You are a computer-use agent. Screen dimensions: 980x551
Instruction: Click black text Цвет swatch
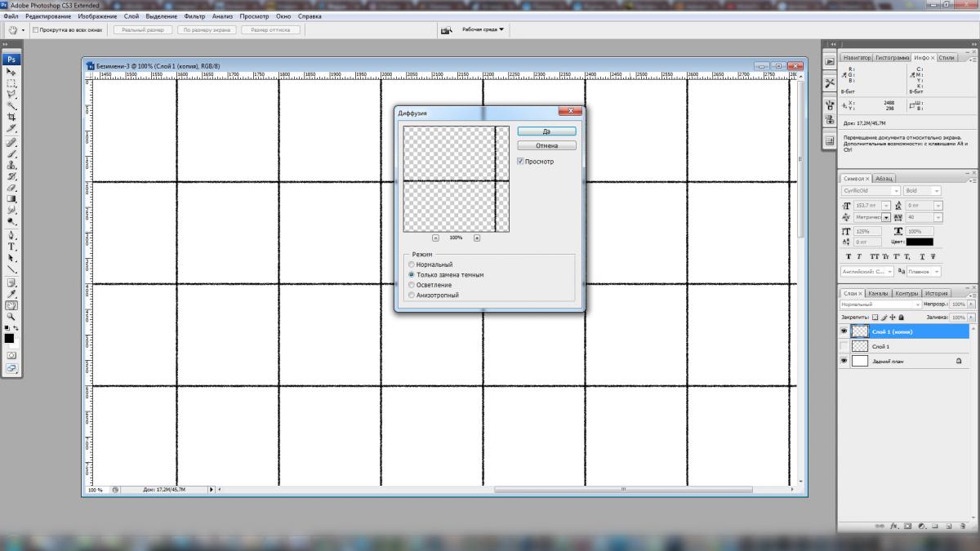point(919,242)
